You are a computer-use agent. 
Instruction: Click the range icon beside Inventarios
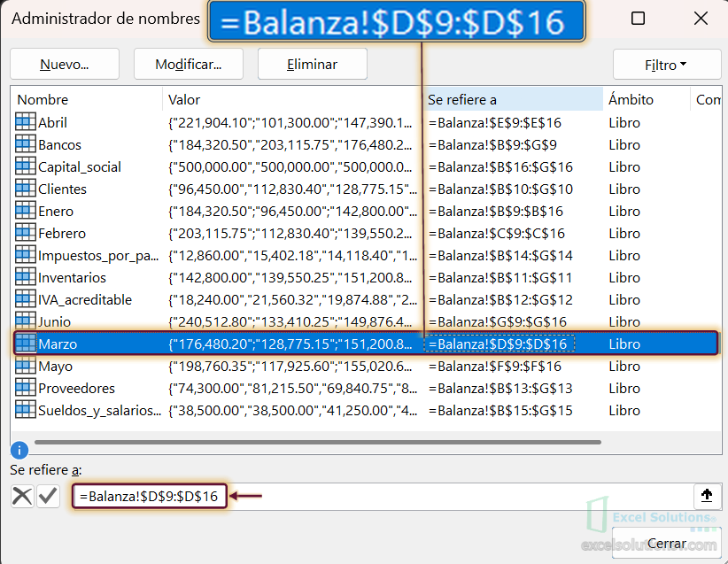coord(25,277)
